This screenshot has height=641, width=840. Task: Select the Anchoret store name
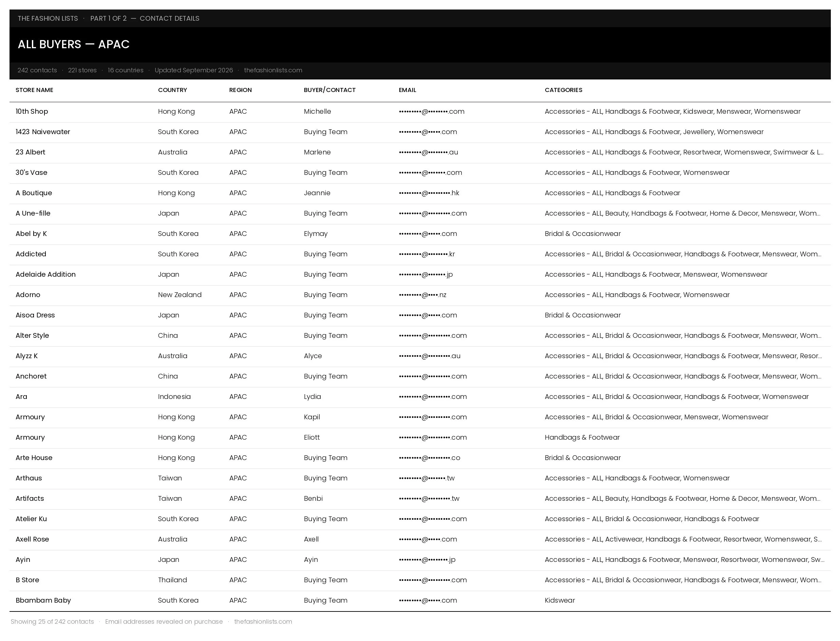click(31, 376)
